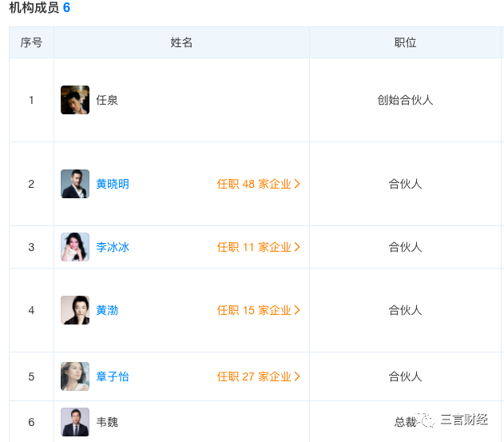This screenshot has height=442, width=504.
Task: Click the 职位 column header
Action: tap(405, 42)
